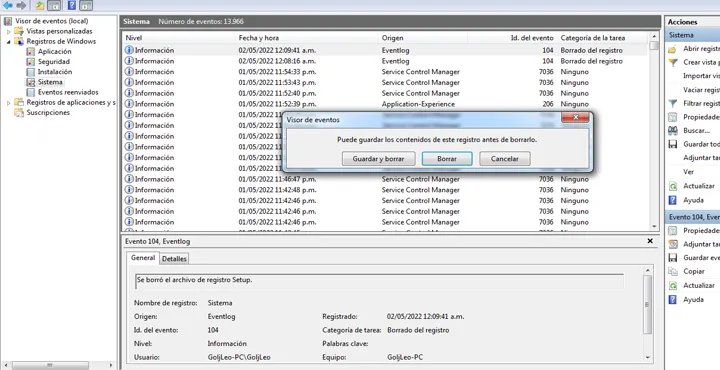Screen dimensions: 720x370
Task: Click info icon of 11:54:33 p.m. event row
Action: (129, 72)
